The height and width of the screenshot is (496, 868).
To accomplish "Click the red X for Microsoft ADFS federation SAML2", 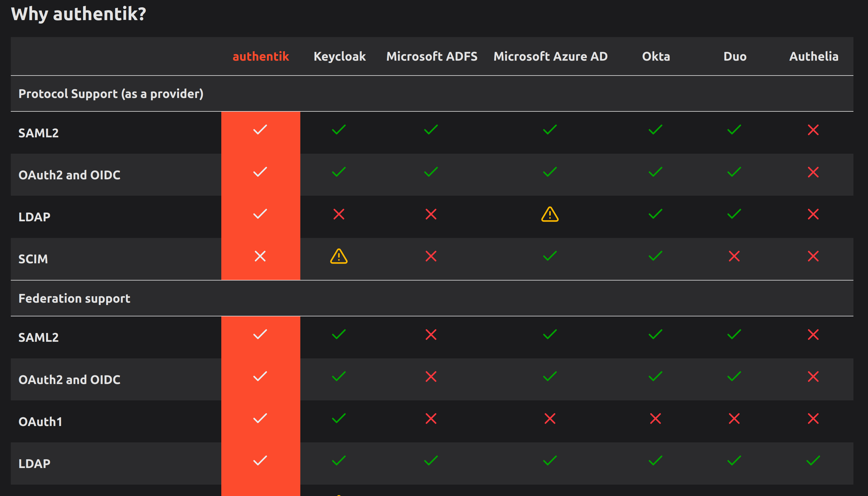I will coord(431,334).
